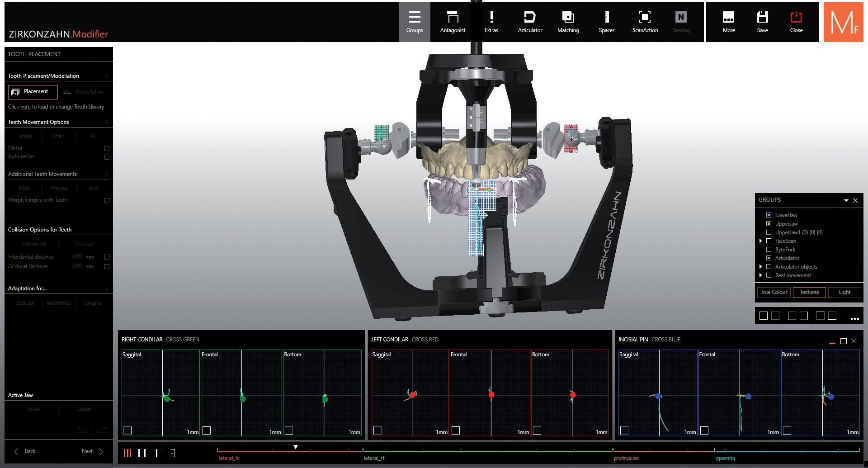The height and width of the screenshot is (468, 868).
Task: Choose the Precise movement option
Action: tap(59, 188)
